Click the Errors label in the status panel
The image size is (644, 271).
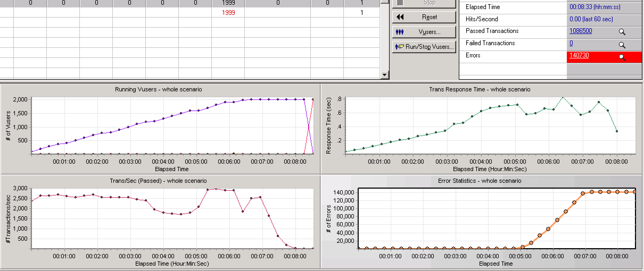pos(473,55)
